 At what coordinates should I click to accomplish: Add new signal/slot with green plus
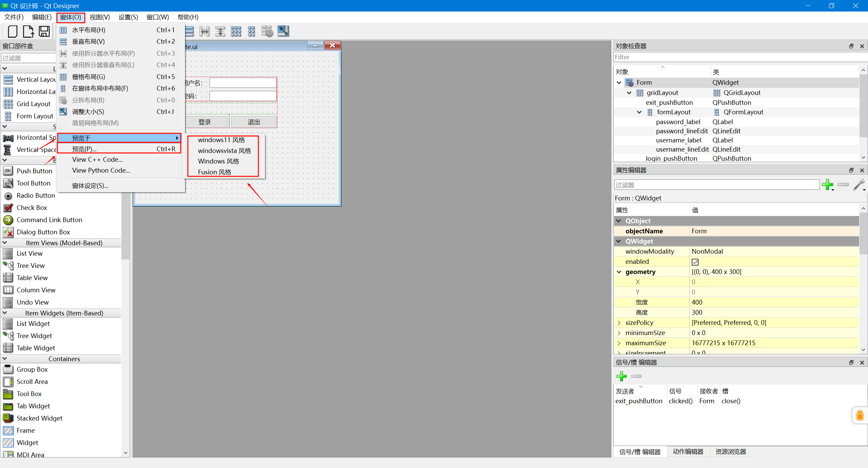[621, 376]
